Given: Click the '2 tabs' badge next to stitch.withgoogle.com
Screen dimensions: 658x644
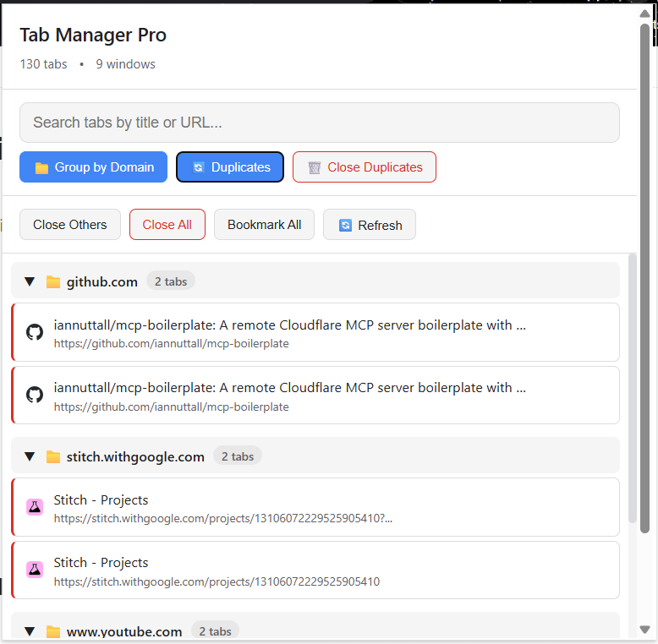Looking at the screenshot, I should point(238,456).
